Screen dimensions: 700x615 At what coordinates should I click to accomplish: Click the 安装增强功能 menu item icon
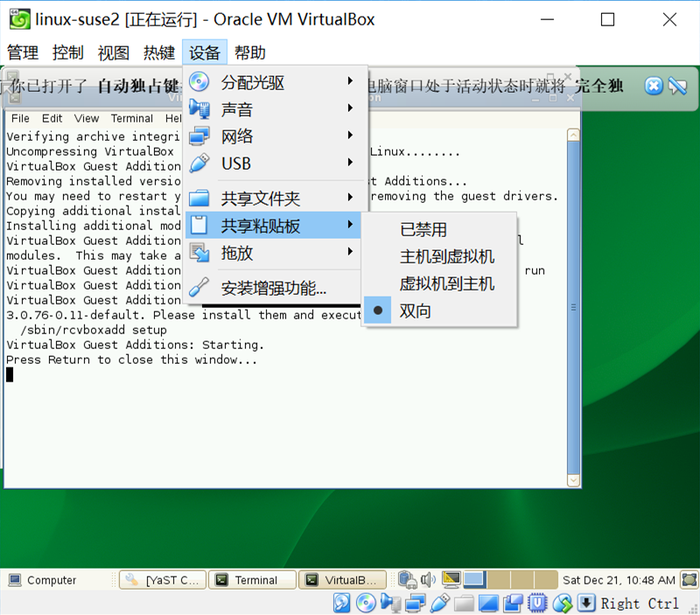pos(199,288)
